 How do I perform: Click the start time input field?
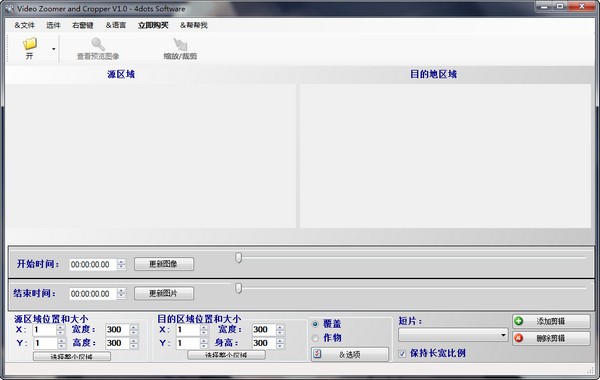93,264
